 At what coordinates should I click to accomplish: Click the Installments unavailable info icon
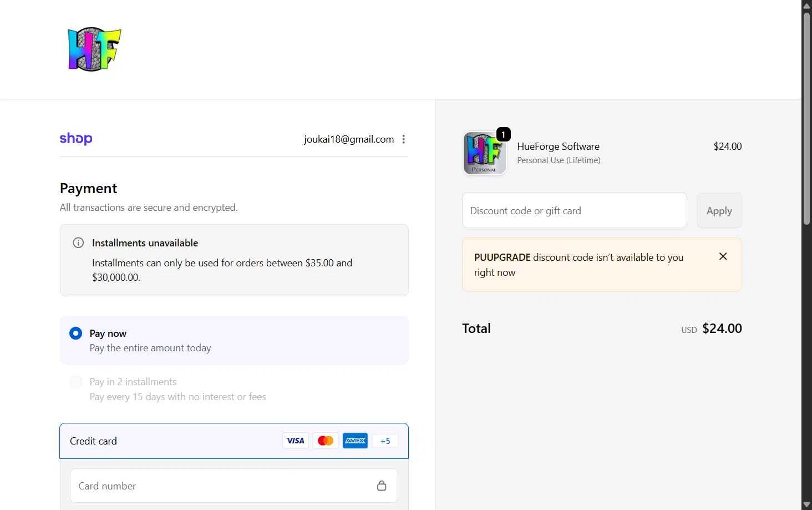tap(78, 243)
